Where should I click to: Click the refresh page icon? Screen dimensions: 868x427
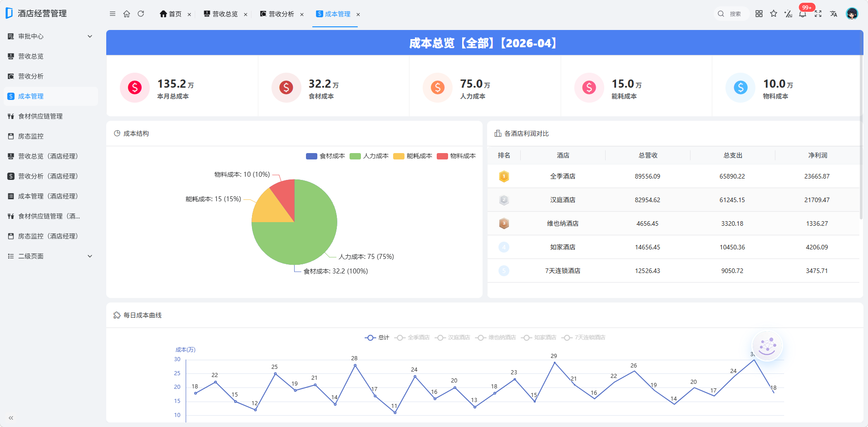(141, 14)
